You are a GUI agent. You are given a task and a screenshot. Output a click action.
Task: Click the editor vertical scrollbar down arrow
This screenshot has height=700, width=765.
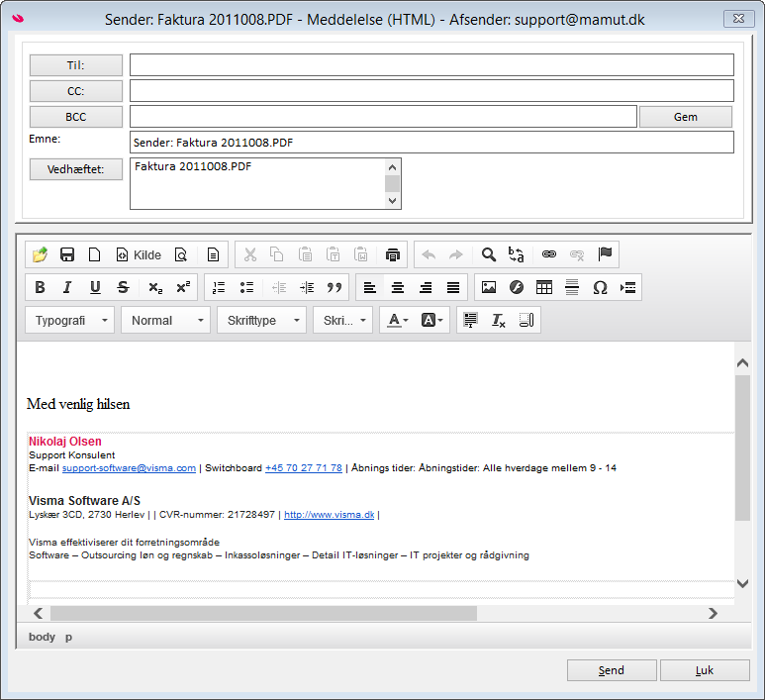[742, 583]
